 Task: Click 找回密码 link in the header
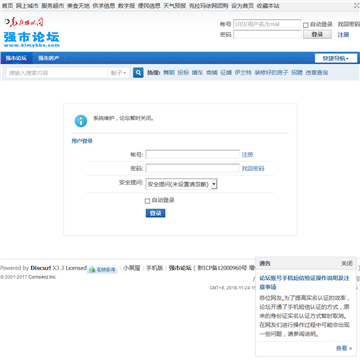(x=349, y=24)
